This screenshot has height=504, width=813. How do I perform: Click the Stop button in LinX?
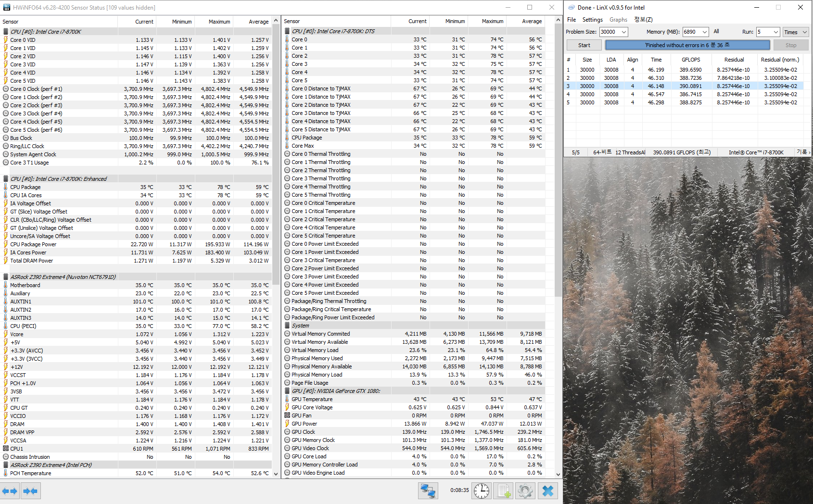pos(791,45)
